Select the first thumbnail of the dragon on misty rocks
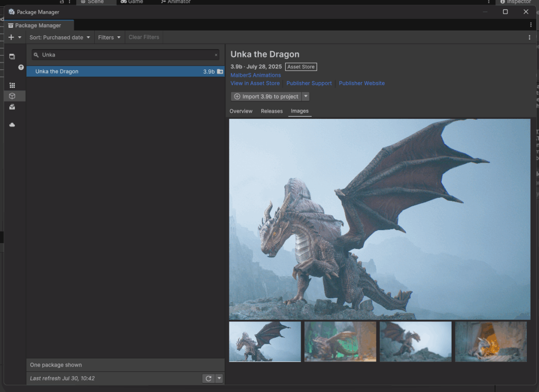 point(265,341)
